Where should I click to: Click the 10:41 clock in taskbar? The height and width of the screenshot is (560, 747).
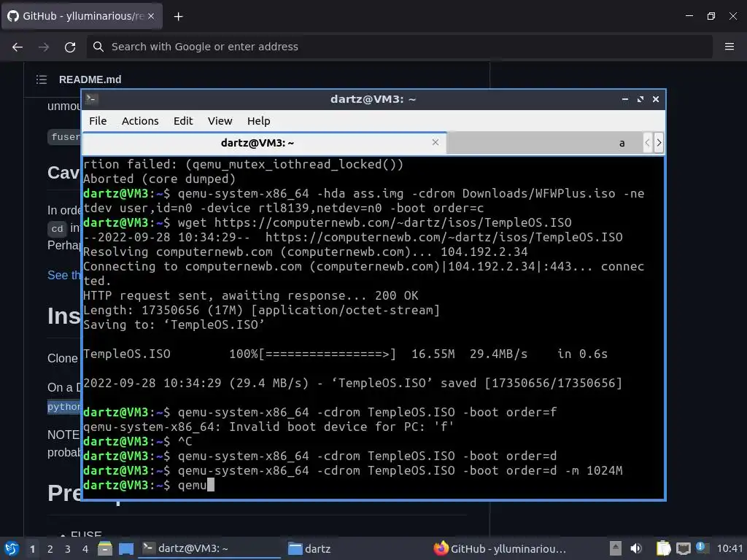click(729, 548)
